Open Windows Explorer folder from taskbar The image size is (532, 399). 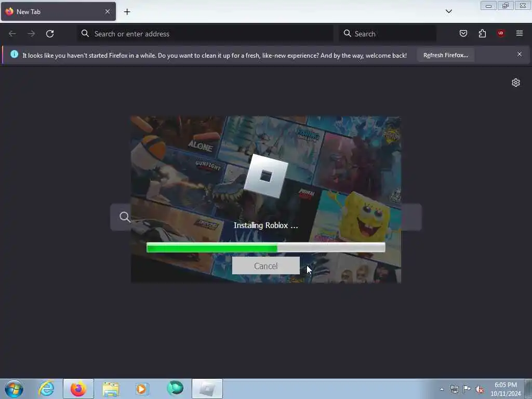tap(111, 389)
